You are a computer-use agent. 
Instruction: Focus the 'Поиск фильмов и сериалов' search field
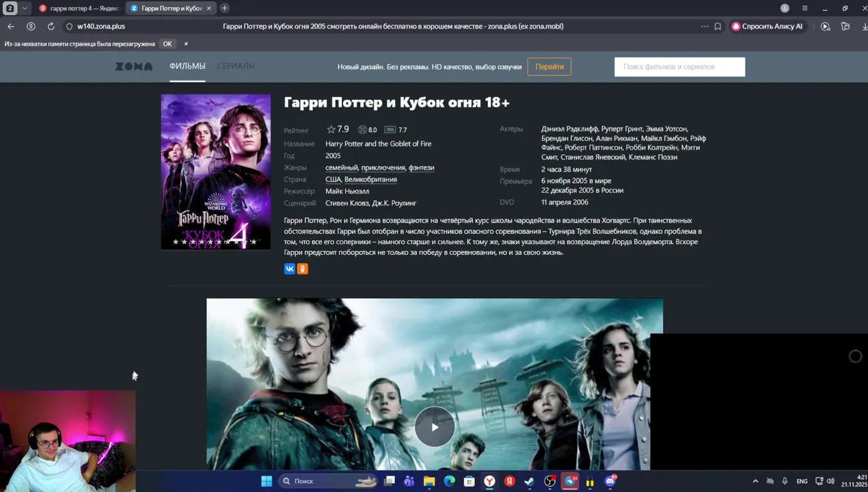[679, 67]
